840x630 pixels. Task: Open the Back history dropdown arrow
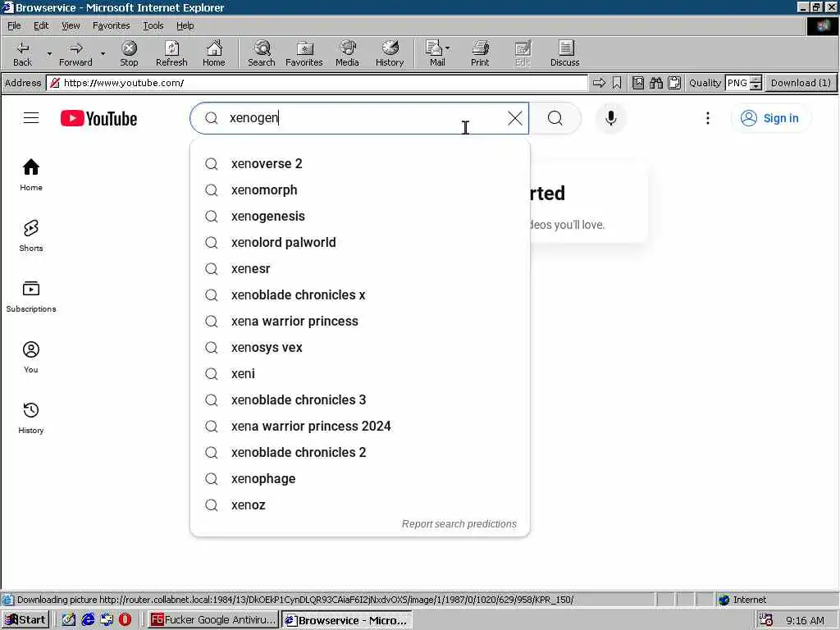tap(49, 53)
